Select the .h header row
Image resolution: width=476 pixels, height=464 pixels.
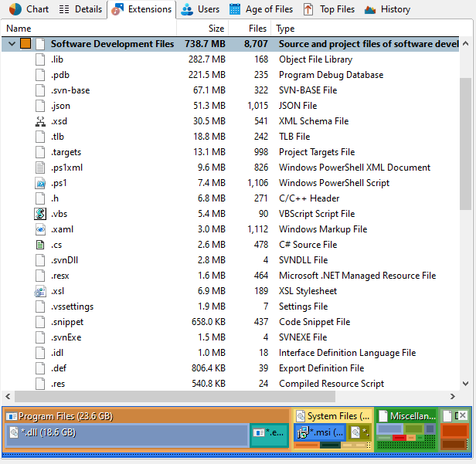click(230, 198)
